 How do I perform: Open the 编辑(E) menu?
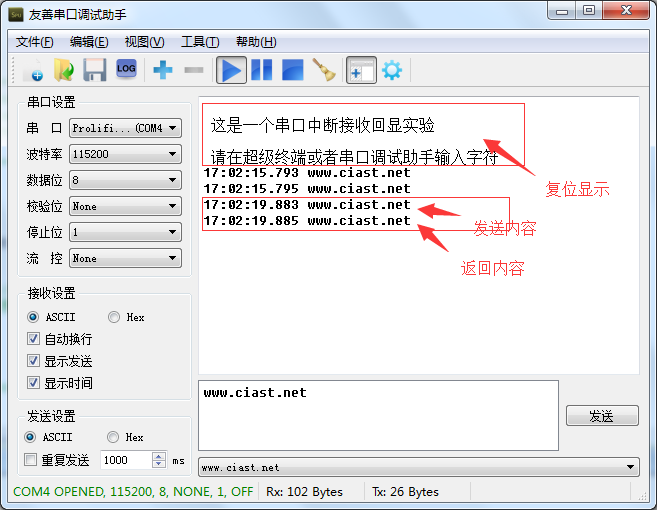[89, 42]
